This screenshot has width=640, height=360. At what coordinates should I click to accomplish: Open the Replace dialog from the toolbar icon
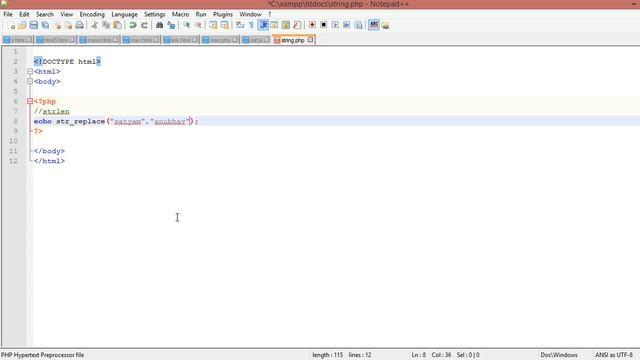[x=171, y=25]
